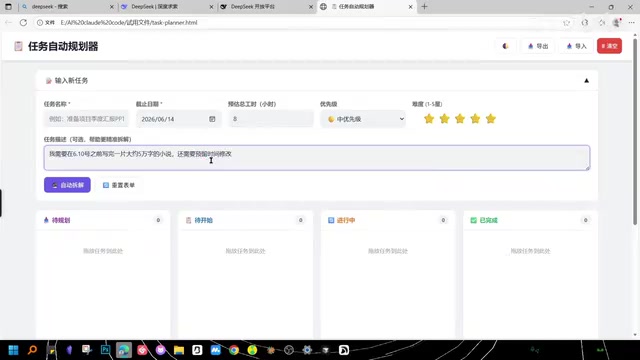Set difficulty to four stars
640x360 pixels.
click(x=475, y=119)
